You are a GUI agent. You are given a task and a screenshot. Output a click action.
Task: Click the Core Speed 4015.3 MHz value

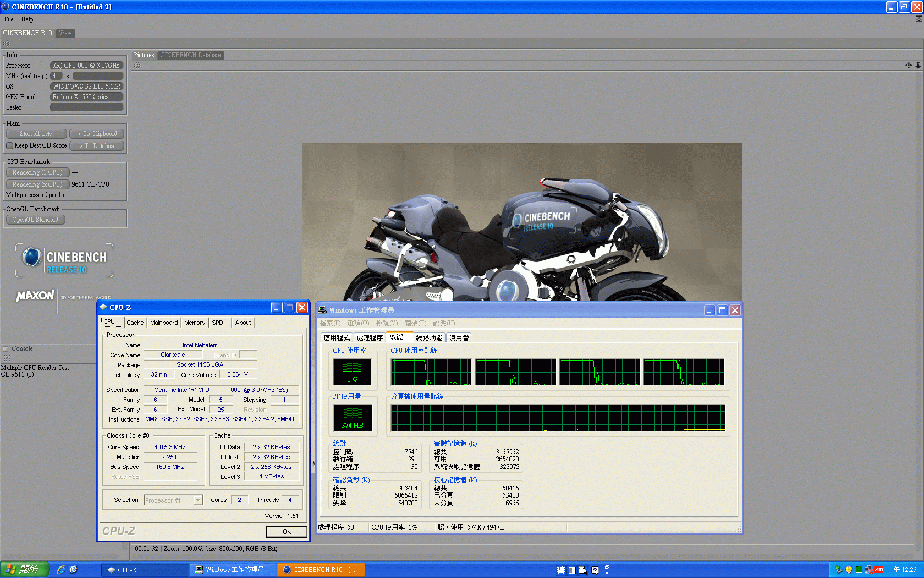(x=170, y=447)
